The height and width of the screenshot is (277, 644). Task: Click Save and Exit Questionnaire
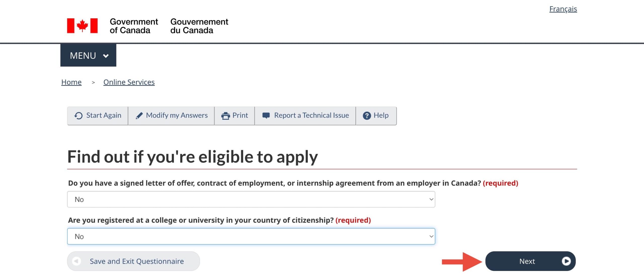pos(137,261)
